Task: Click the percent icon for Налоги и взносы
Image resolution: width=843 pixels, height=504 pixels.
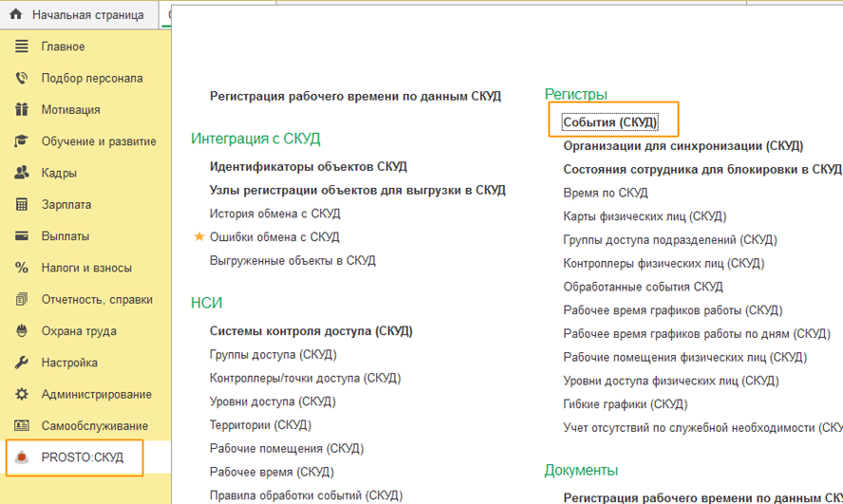Action: click(x=22, y=268)
